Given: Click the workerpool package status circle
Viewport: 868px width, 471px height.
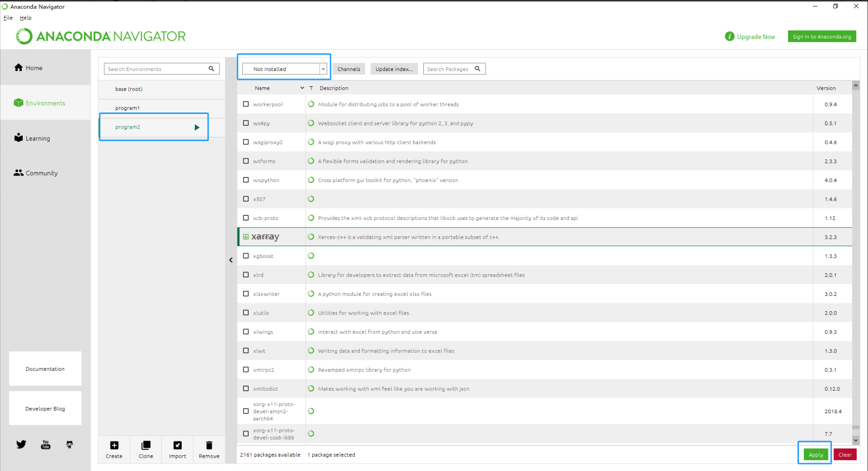Looking at the screenshot, I should [x=311, y=104].
